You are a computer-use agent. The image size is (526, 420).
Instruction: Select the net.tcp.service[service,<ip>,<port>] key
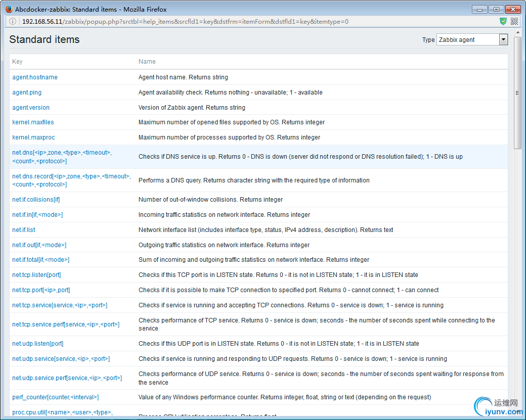60,305
